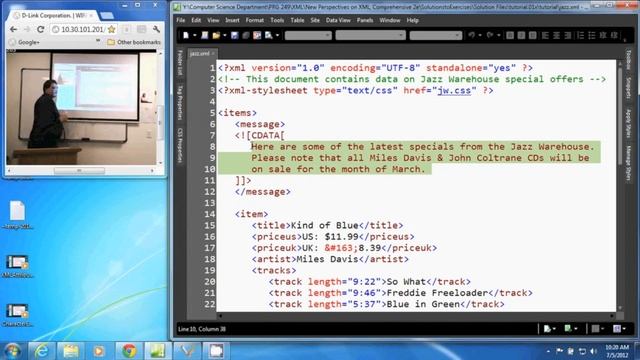The height and width of the screenshot is (360, 640).
Task: Open the New Document dropdown arrow
Action: click(x=194, y=36)
